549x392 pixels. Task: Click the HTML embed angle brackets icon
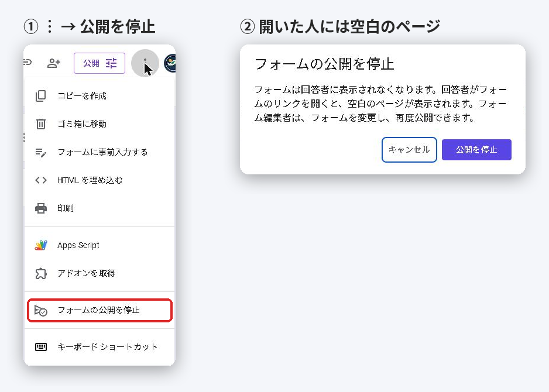(40, 180)
